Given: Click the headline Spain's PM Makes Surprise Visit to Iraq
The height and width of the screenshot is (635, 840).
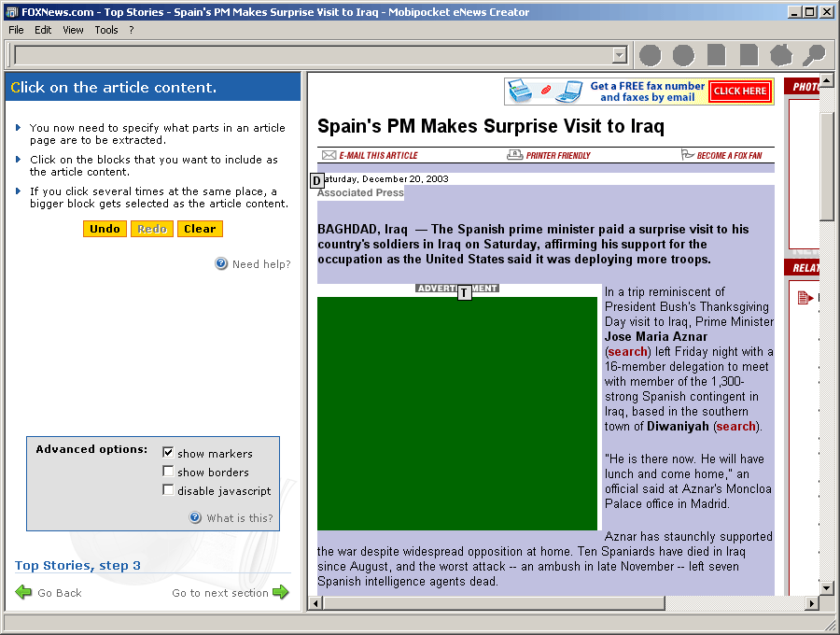Looking at the screenshot, I should [x=491, y=126].
